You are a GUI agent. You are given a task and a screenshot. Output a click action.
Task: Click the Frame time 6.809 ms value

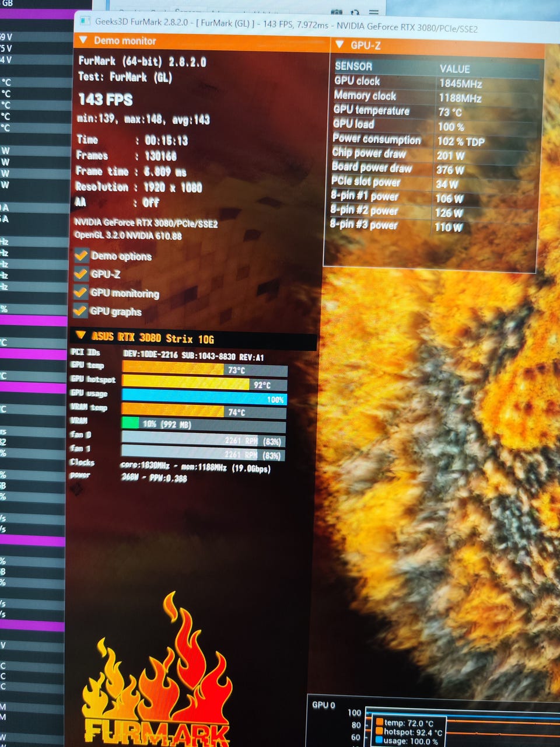coord(165,172)
